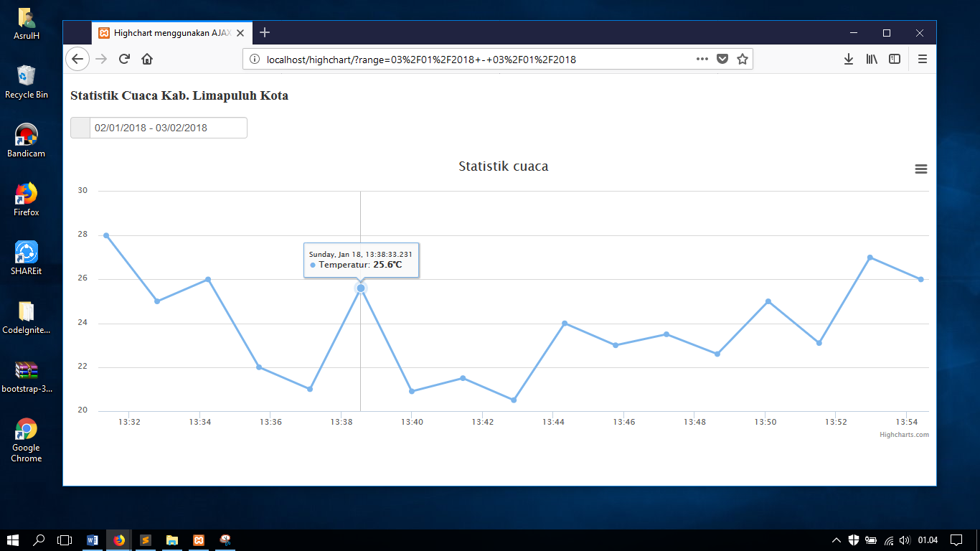The image size is (980, 551).
Task: Open Firefox downloads via the download arrow icon
Action: click(849, 59)
